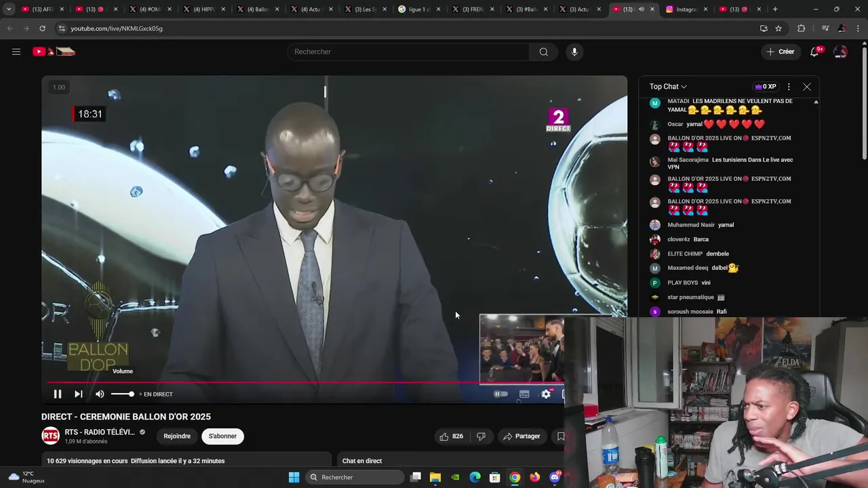Toggle subtitles in the video player

(x=524, y=394)
